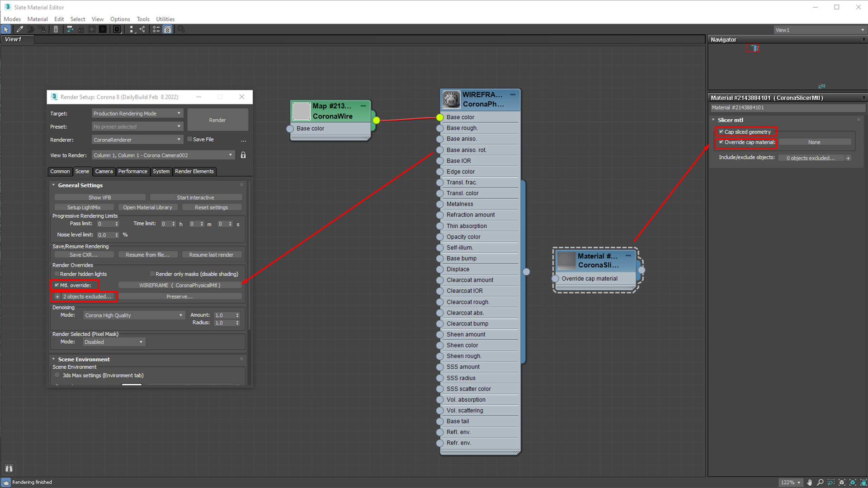
Task: Click Lay Out All vertical icon
Action: [x=132, y=29]
